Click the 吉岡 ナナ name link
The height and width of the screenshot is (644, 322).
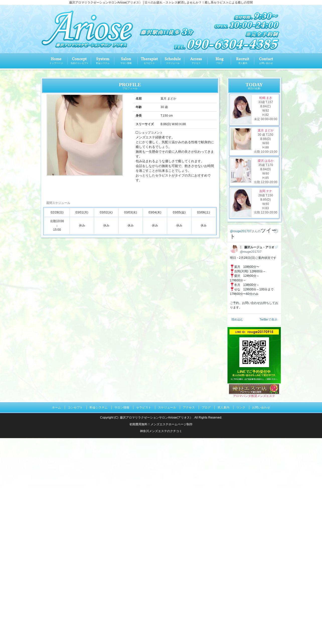pyautogui.click(x=266, y=191)
